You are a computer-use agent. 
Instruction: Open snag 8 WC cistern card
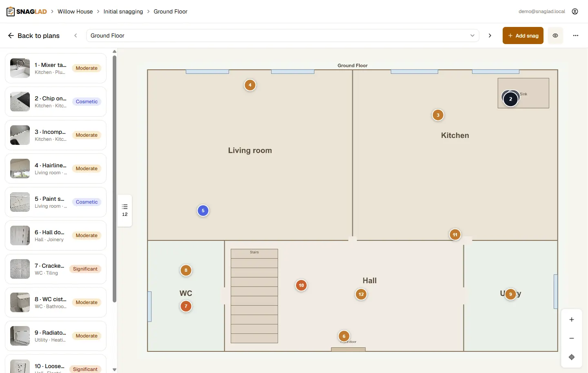point(56,302)
